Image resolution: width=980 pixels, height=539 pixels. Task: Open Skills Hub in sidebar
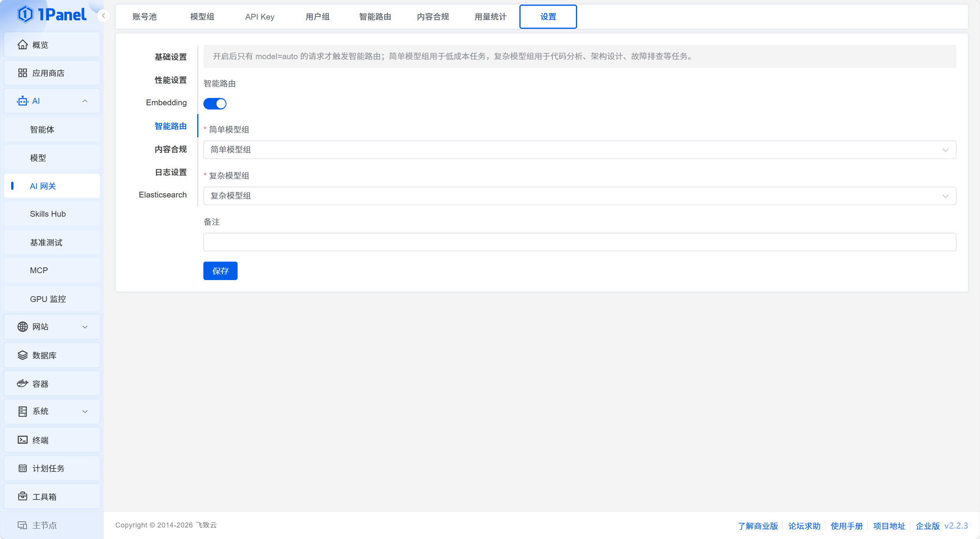pyautogui.click(x=52, y=214)
